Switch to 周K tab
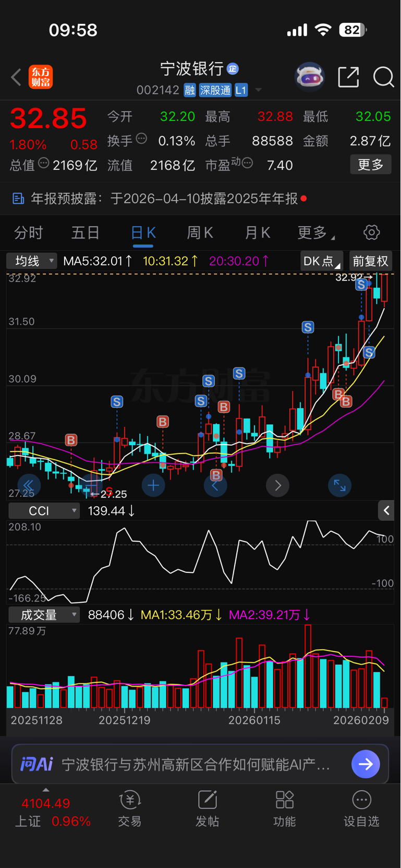Viewport: 401px width, 868px height. coord(200,233)
